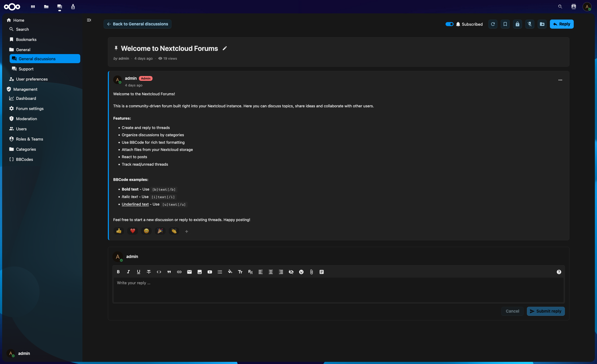React with party popper emoji

[x=160, y=231]
